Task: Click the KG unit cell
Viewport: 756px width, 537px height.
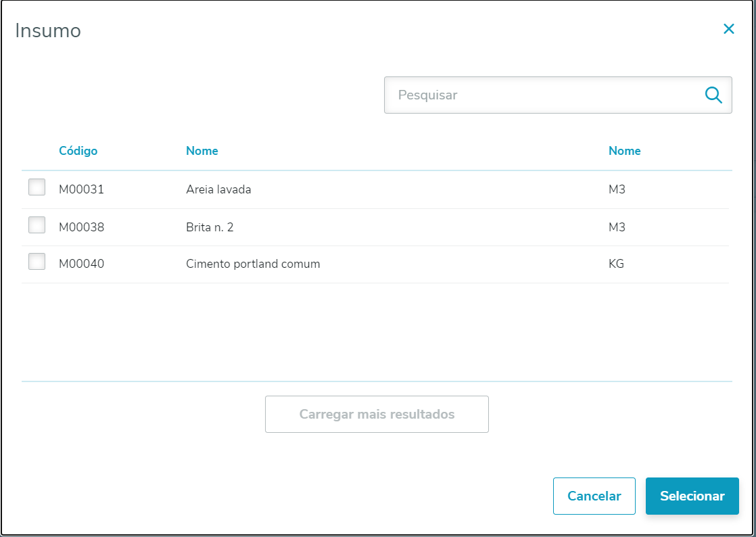Action: (616, 264)
